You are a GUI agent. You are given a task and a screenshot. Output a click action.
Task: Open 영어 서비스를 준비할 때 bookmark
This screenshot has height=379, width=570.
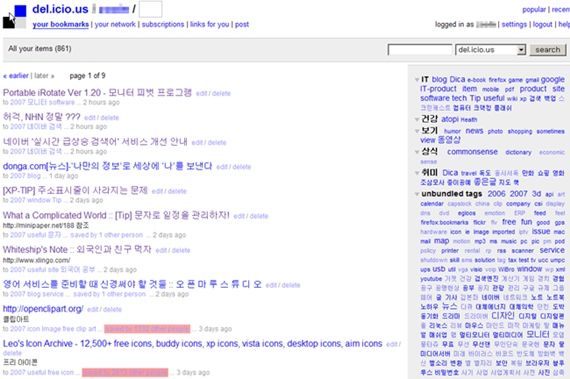132,284
